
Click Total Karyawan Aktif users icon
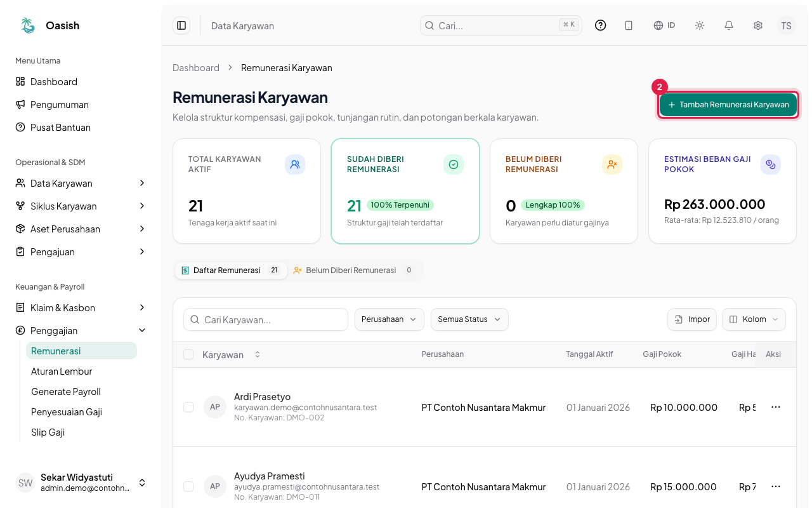295,164
